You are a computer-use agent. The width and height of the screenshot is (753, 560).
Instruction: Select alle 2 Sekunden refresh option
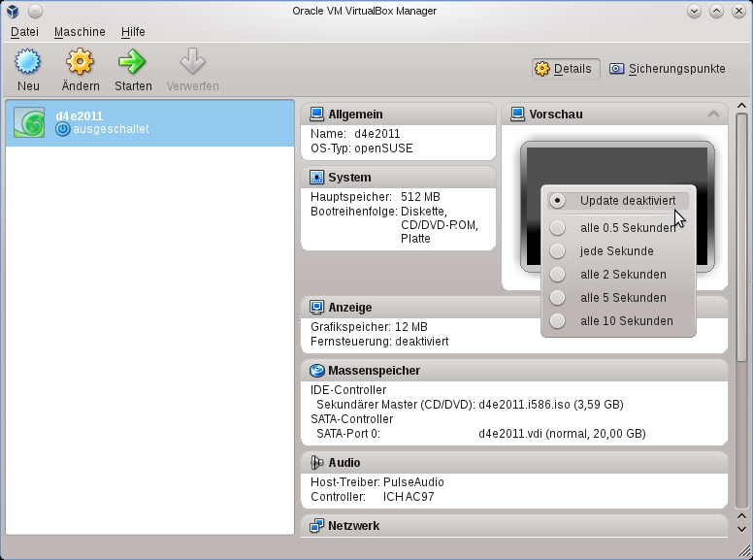click(x=618, y=275)
